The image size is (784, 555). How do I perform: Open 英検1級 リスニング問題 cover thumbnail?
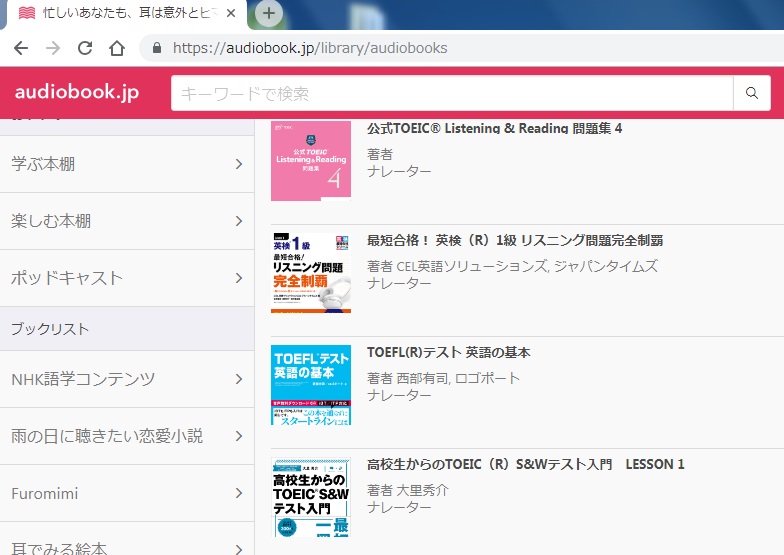coord(311,272)
